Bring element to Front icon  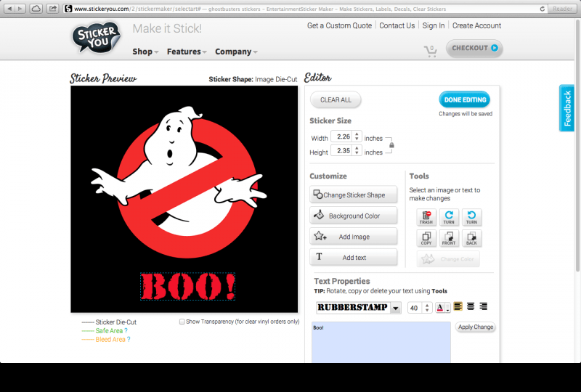449,238
